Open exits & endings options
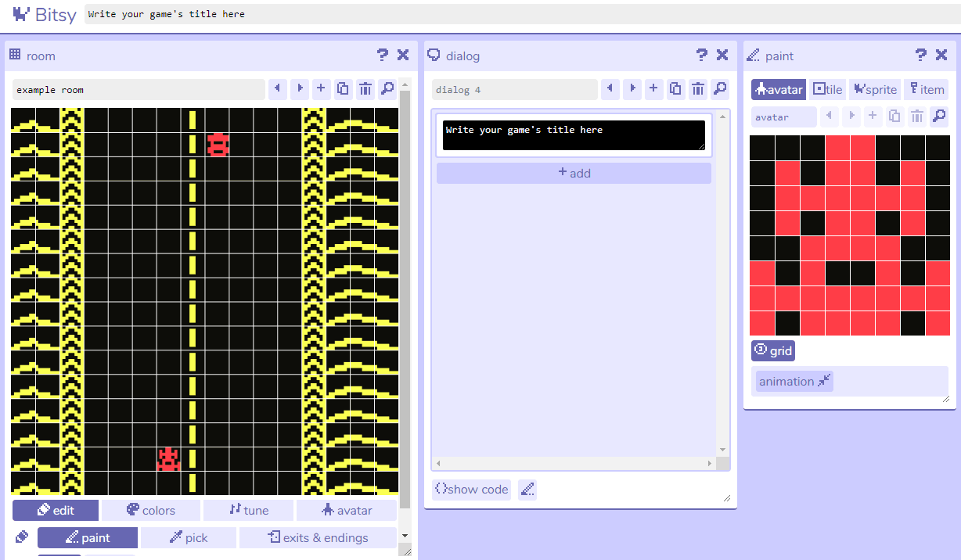Screen dimensions: 961x560 pos(318,537)
